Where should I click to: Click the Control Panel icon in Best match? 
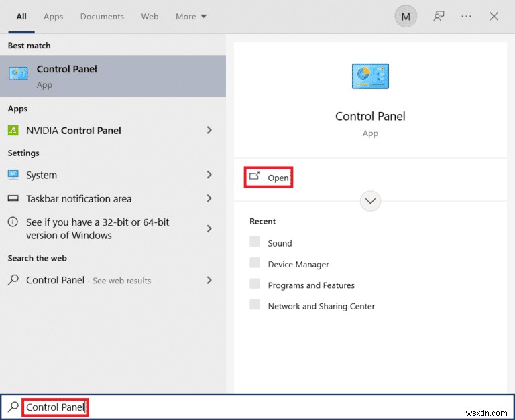coord(18,74)
